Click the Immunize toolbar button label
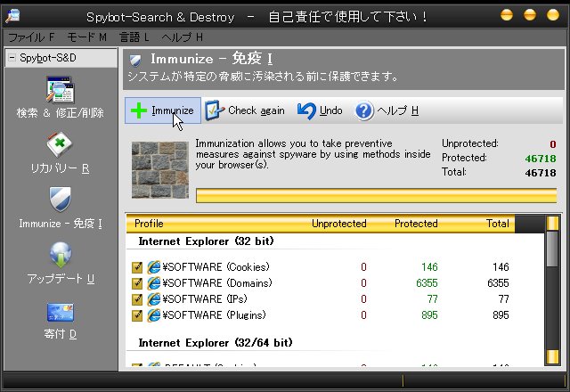Image resolution: width=570 pixels, height=392 pixels. pyautogui.click(x=173, y=110)
